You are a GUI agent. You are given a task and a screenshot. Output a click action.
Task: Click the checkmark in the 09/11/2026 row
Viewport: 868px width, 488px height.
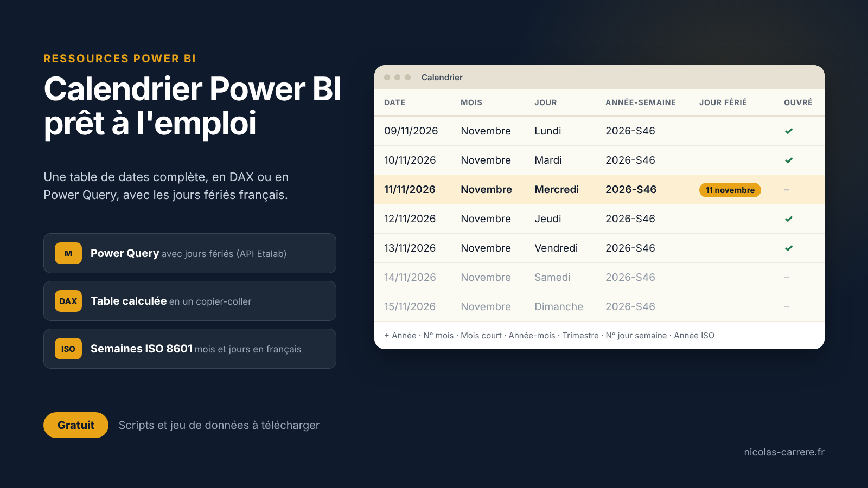tap(789, 131)
